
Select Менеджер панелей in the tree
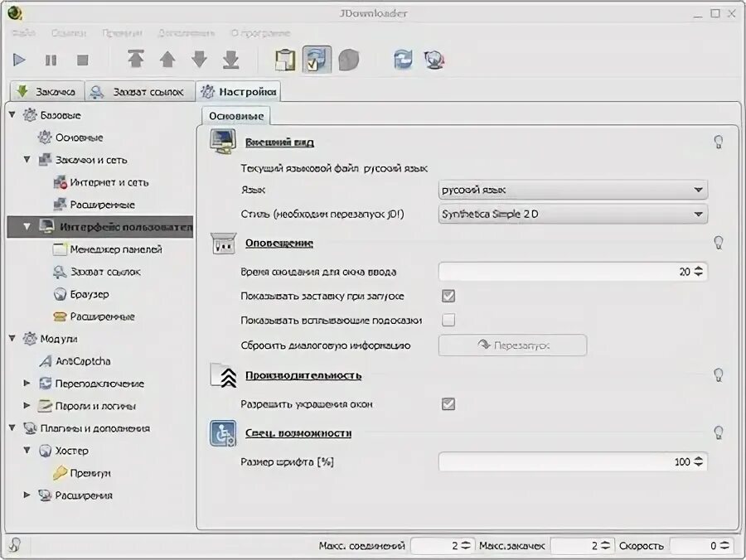coord(108,249)
